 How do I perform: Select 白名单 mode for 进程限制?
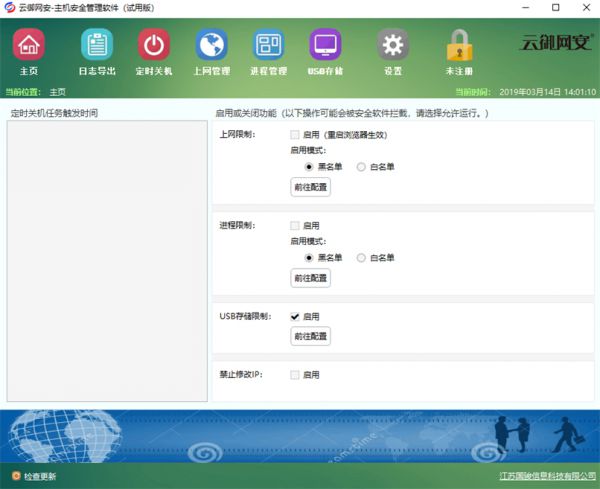(x=361, y=257)
